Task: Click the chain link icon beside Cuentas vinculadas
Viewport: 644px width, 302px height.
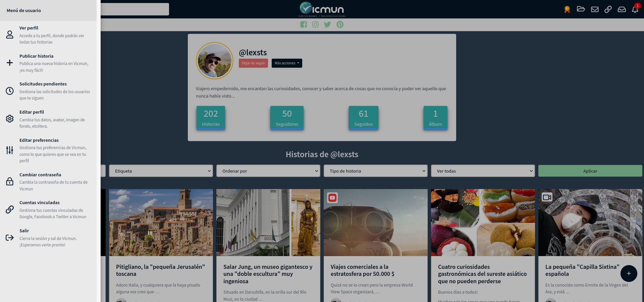Action: [x=10, y=209]
